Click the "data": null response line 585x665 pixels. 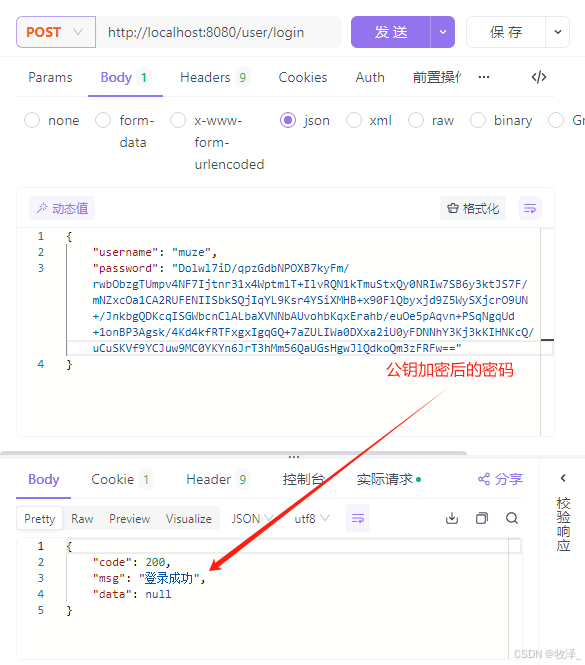[x=132, y=594]
